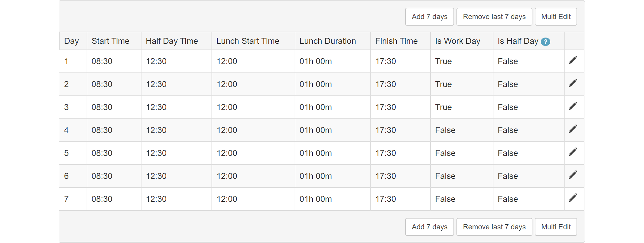Open the Is Half Day help icon
The height and width of the screenshot is (243, 644).
point(545,42)
